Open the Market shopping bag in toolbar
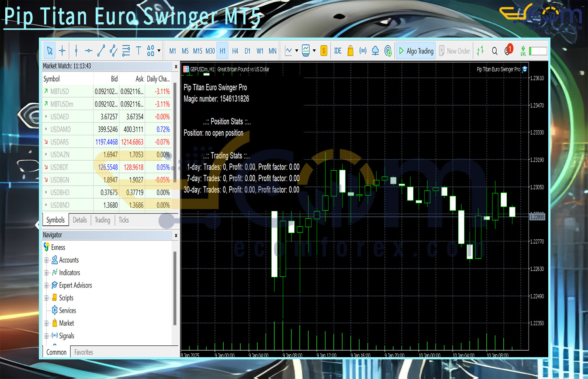Viewport: 588px width, 379px height. coord(350,51)
